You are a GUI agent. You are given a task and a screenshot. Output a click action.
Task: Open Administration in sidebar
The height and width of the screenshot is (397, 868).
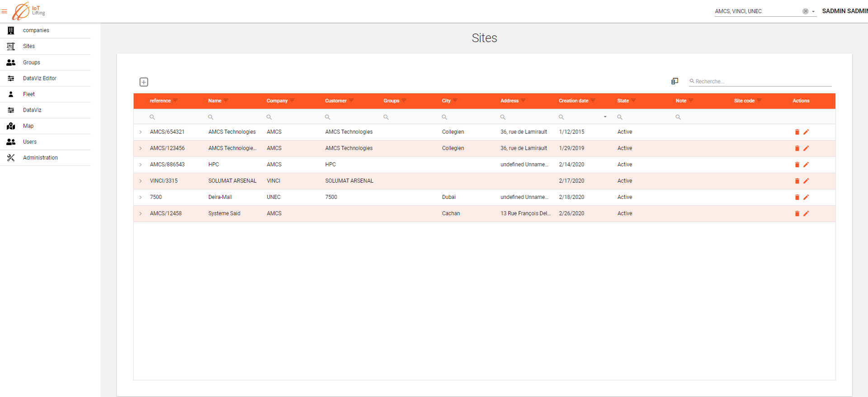(45, 157)
